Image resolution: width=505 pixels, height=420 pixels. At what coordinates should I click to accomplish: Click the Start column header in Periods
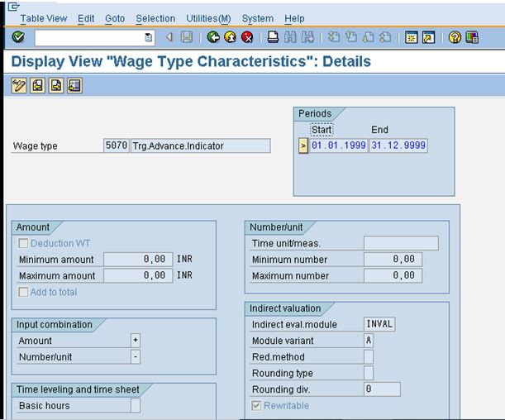(x=322, y=130)
